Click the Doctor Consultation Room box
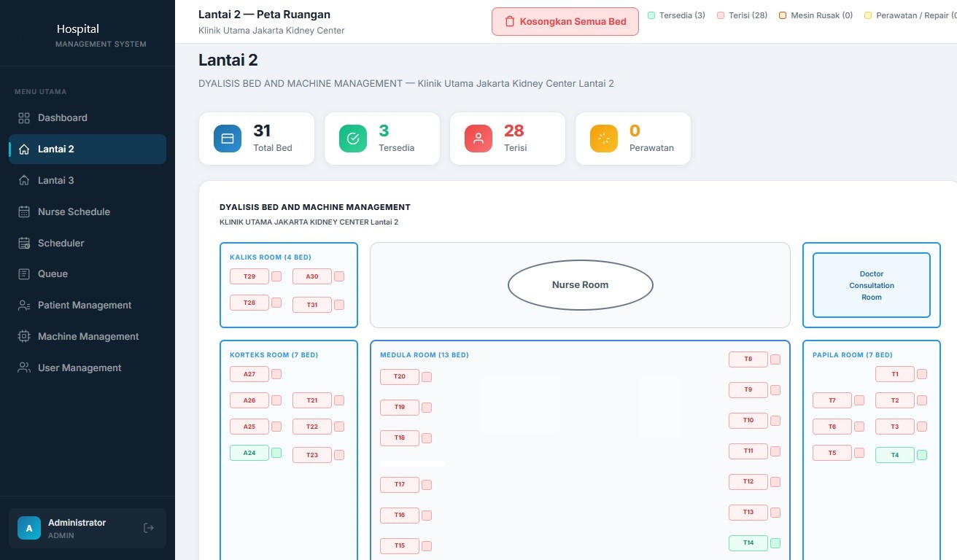Viewport: 957px width, 560px height. tap(872, 285)
